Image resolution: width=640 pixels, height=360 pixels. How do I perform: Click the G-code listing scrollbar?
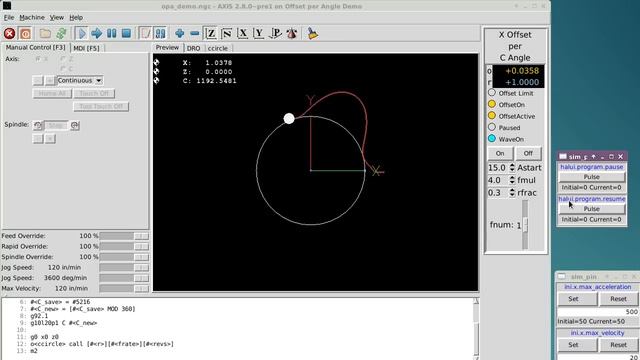(x=476, y=329)
